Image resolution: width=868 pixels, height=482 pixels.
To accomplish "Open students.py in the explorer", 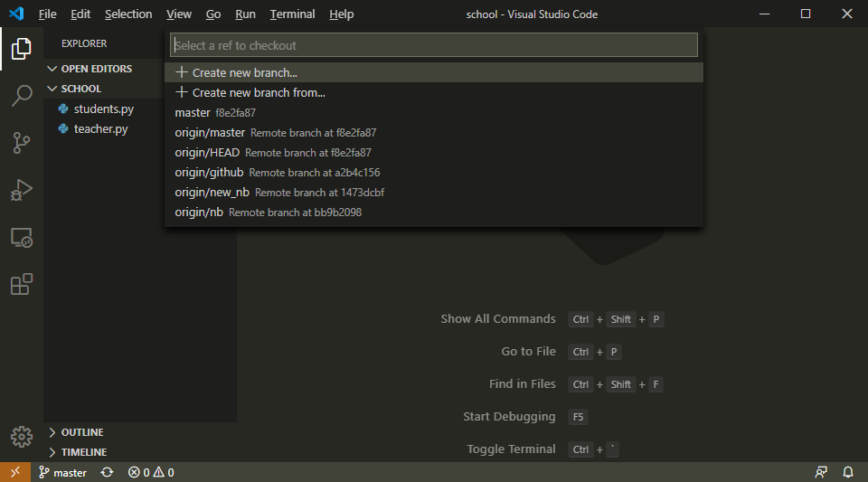I will [x=104, y=109].
